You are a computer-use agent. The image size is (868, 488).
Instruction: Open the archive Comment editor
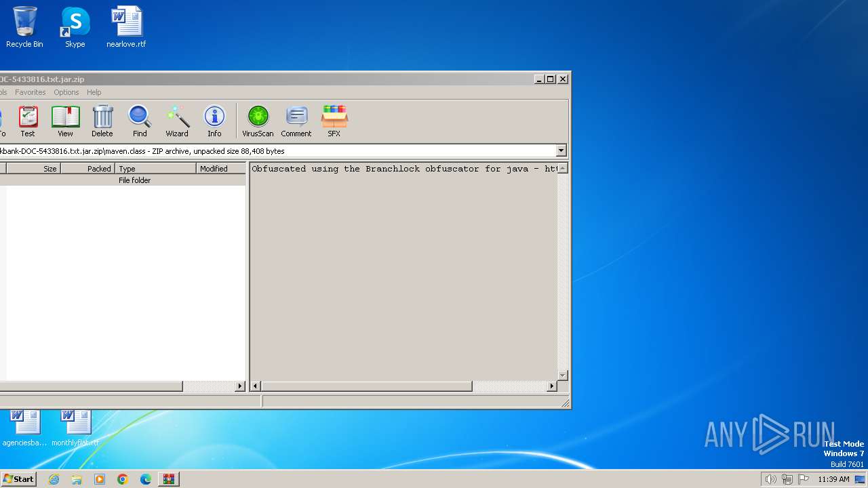(x=296, y=121)
